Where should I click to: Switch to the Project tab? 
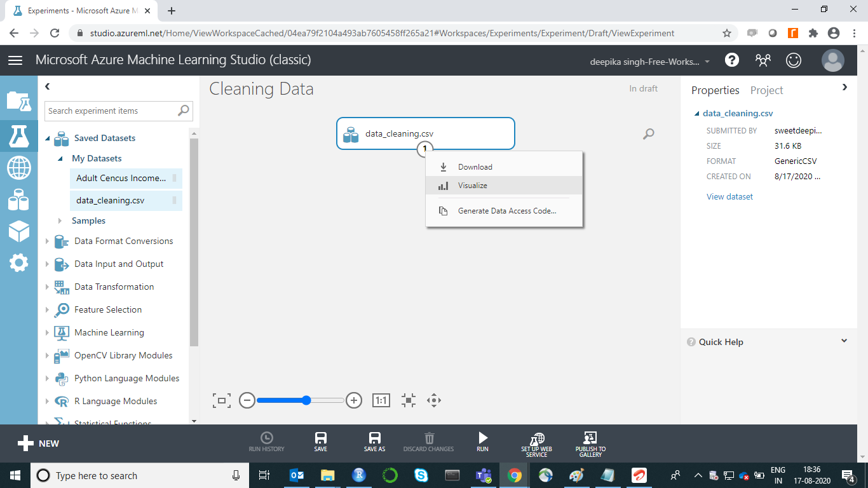(766, 90)
